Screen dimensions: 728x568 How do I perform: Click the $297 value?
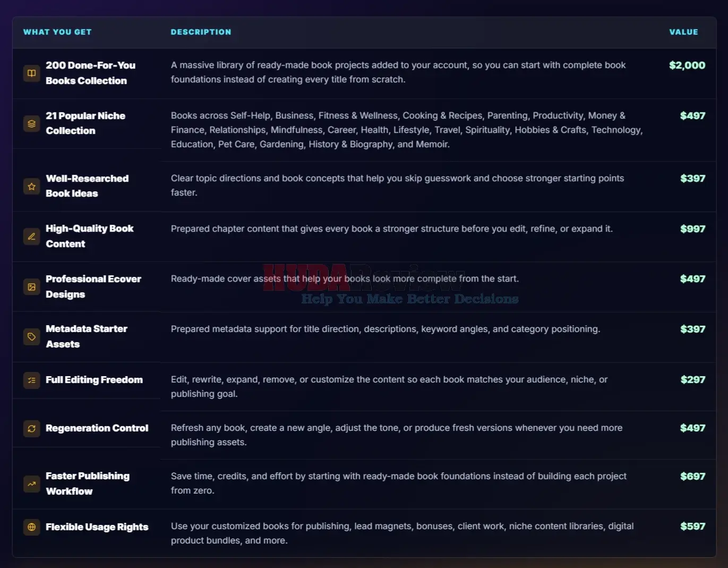692,380
